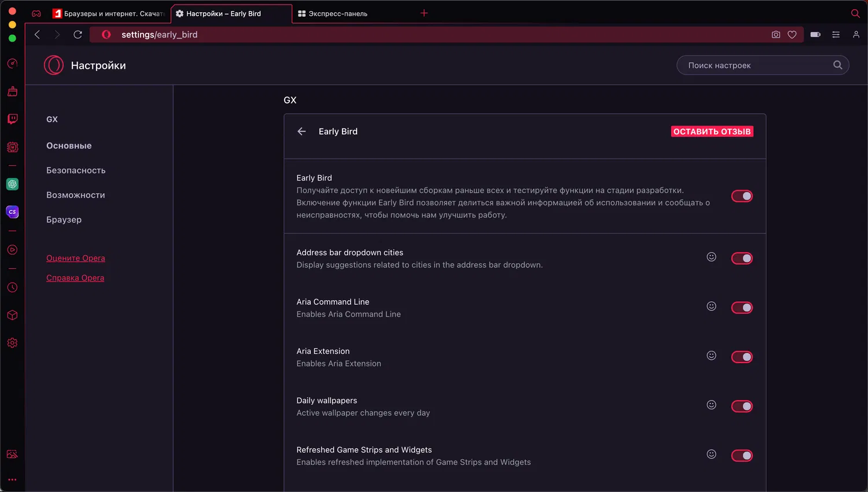This screenshot has width=868, height=492.
Task: Bookmark page with the heart icon
Action: 792,35
